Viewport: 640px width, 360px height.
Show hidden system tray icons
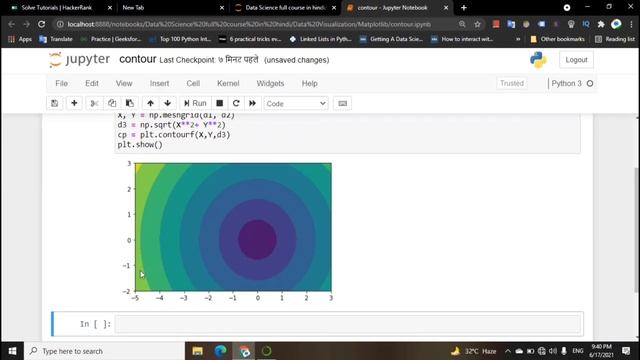507,351
